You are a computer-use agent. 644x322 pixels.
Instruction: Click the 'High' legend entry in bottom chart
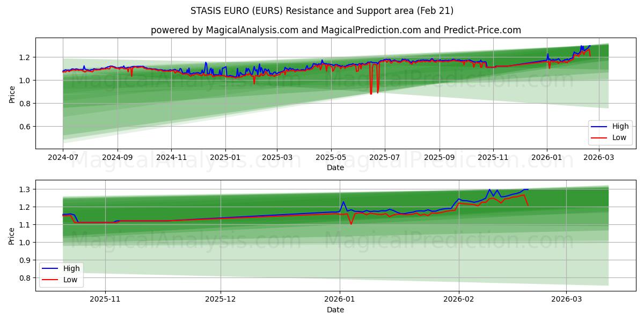pos(60,268)
